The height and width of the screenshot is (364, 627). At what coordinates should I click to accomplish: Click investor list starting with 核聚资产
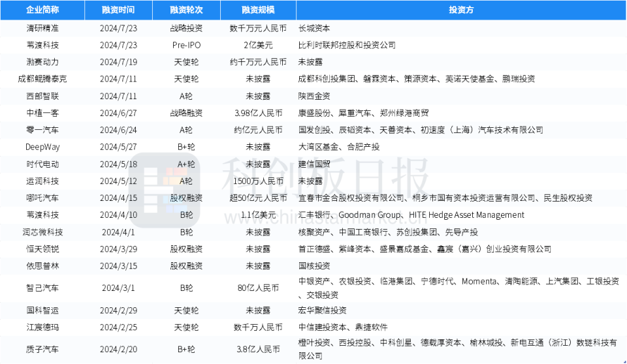click(388, 232)
